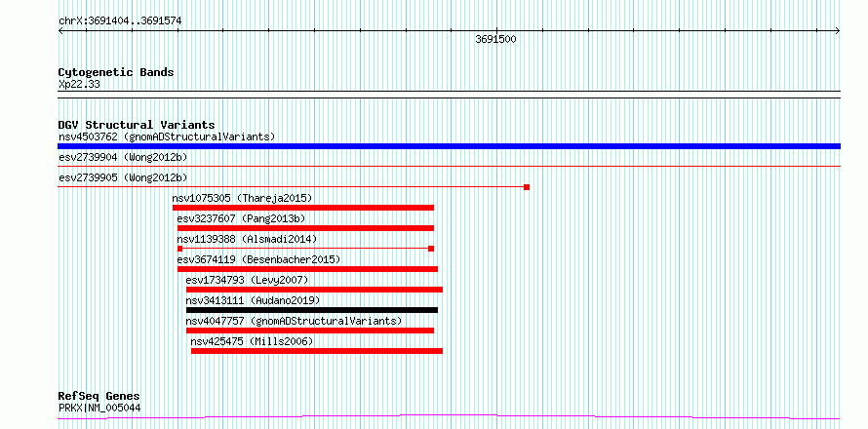Click the DGV Structural Variants track title

pos(137,125)
